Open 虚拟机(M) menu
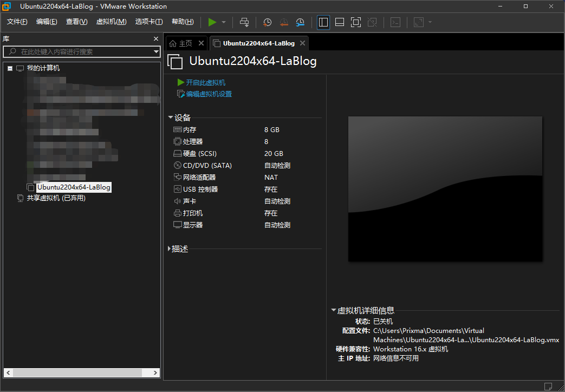This screenshot has width=565, height=392. pos(112,22)
